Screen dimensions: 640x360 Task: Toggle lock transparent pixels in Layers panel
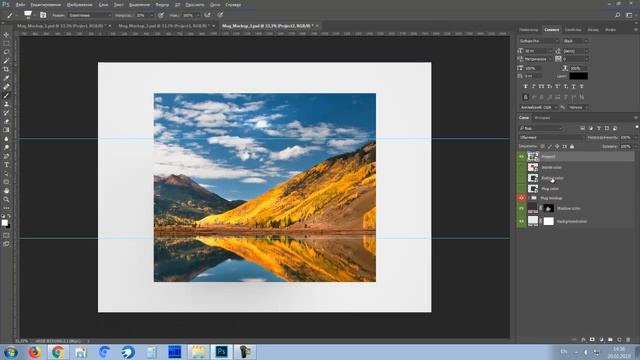pyautogui.click(x=542, y=146)
